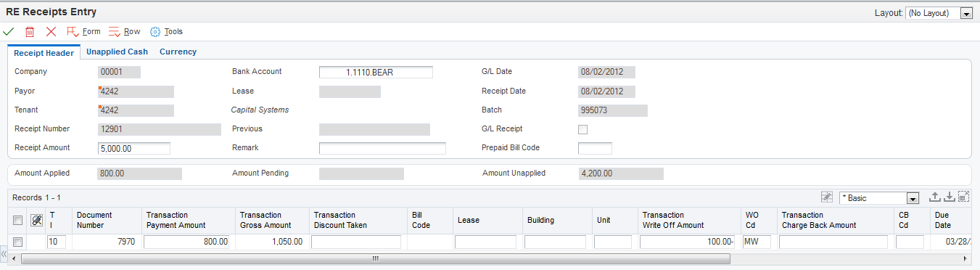Click Transaction Payment Amount cell 800.00
Viewport: 980px width, 270px height.
(x=186, y=242)
